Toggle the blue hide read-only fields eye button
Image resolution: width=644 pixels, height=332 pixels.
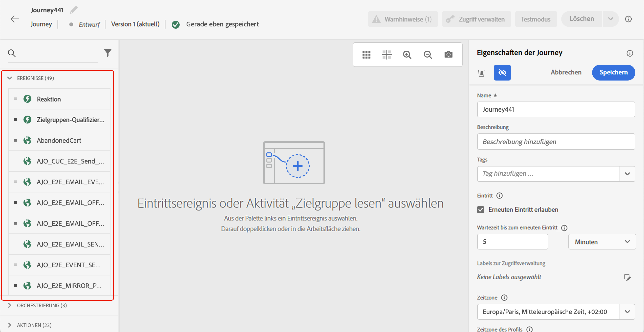coord(502,72)
